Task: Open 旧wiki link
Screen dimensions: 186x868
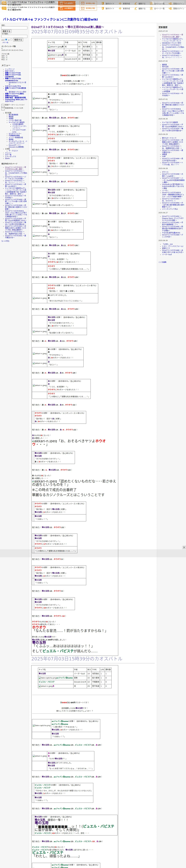Action: pos(7,158)
